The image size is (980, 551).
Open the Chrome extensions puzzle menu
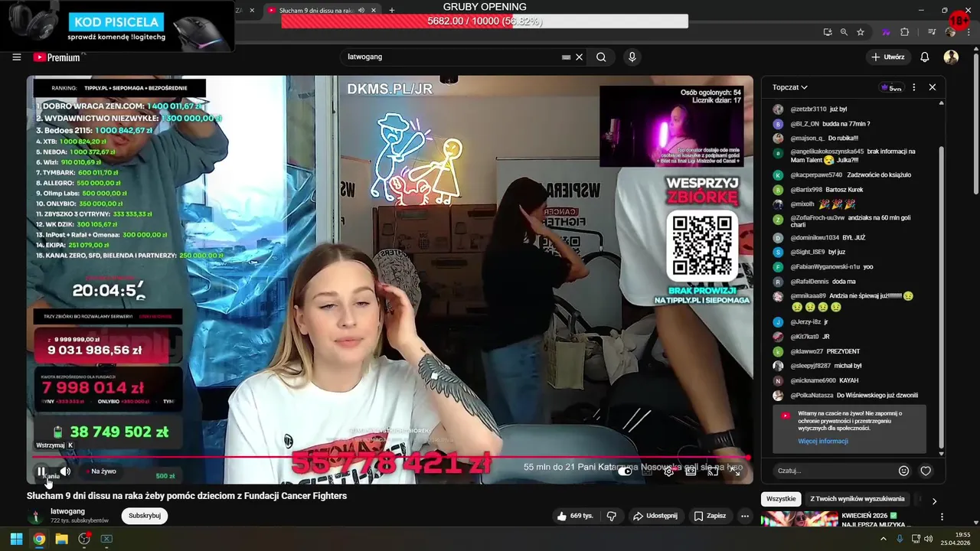(x=904, y=32)
